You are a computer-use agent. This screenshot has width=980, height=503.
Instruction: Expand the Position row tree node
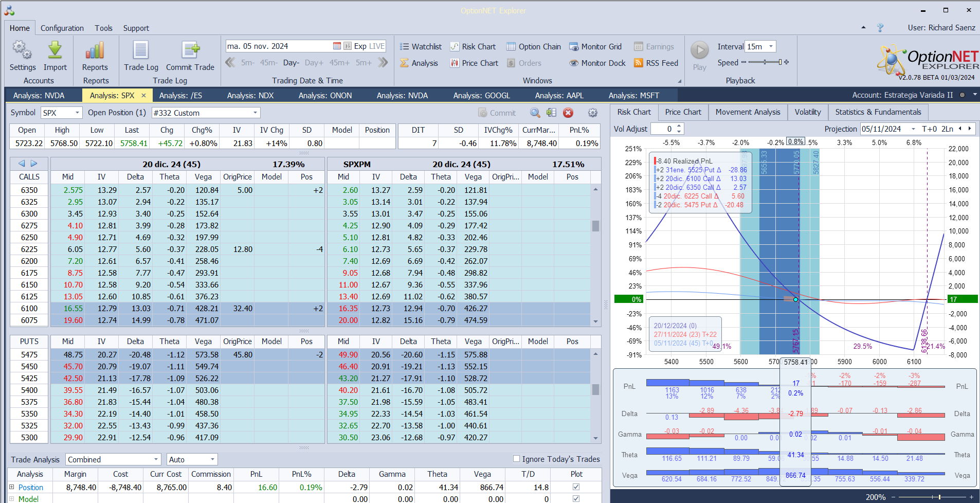[x=11, y=487]
